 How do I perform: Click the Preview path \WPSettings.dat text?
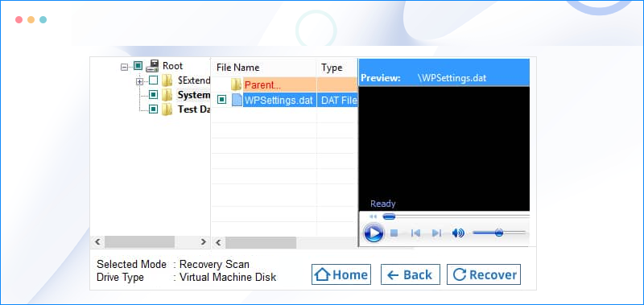pyautogui.click(x=452, y=78)
